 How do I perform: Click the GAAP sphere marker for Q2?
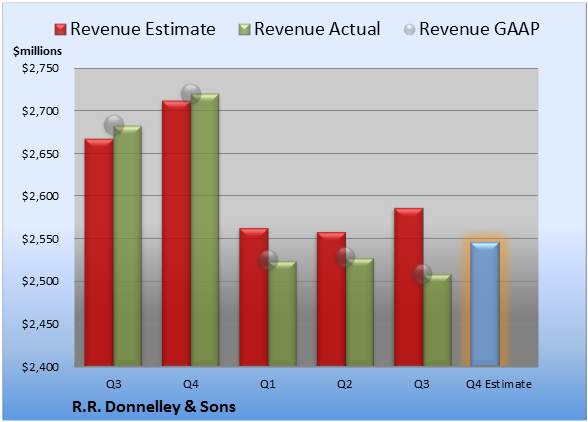pyautogui.click(x=345, y=257)
